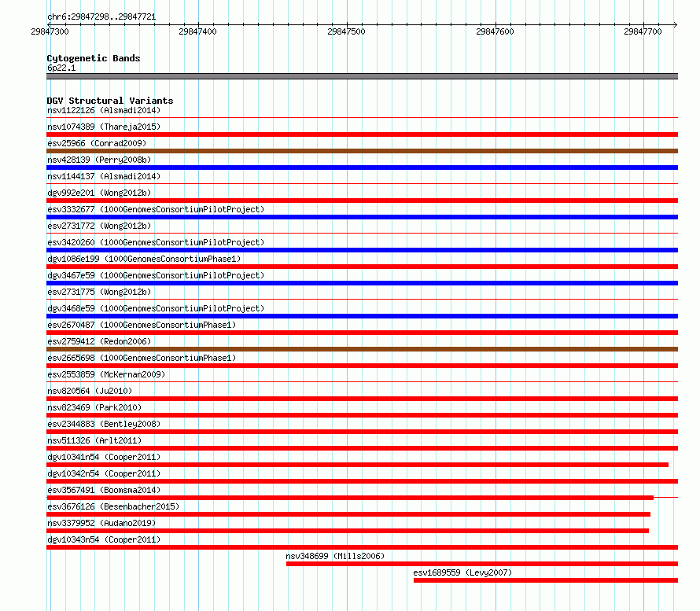Image resolution: width=700 pixels, height=611 pixels.
Task: Click the Cytogenetic Bands track title
Action: (94, 58)
